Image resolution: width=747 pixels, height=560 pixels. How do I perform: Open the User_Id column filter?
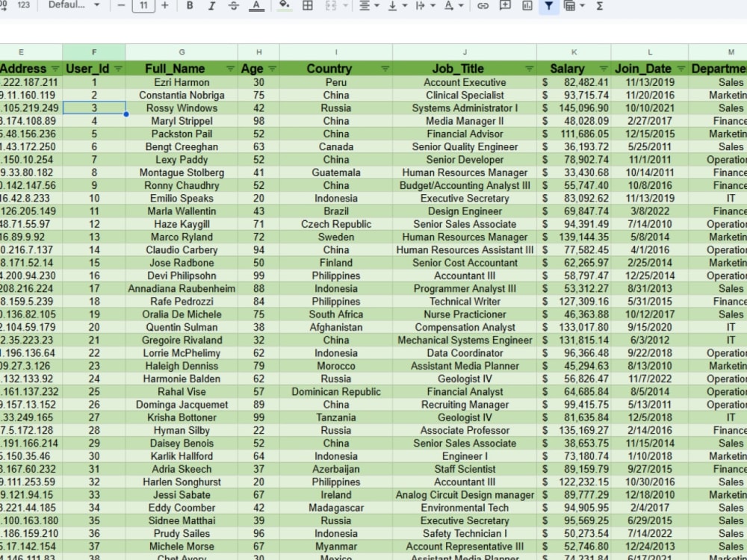tap(118, 69)
